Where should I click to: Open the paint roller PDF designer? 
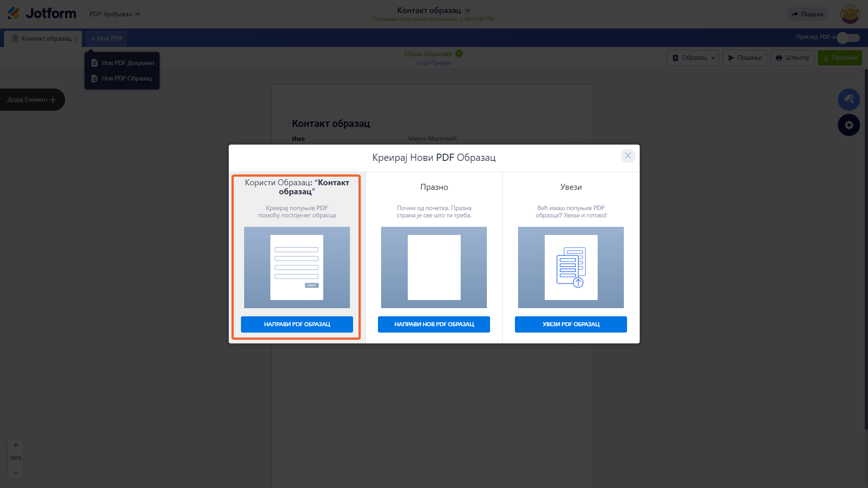(x=849, y=99)
